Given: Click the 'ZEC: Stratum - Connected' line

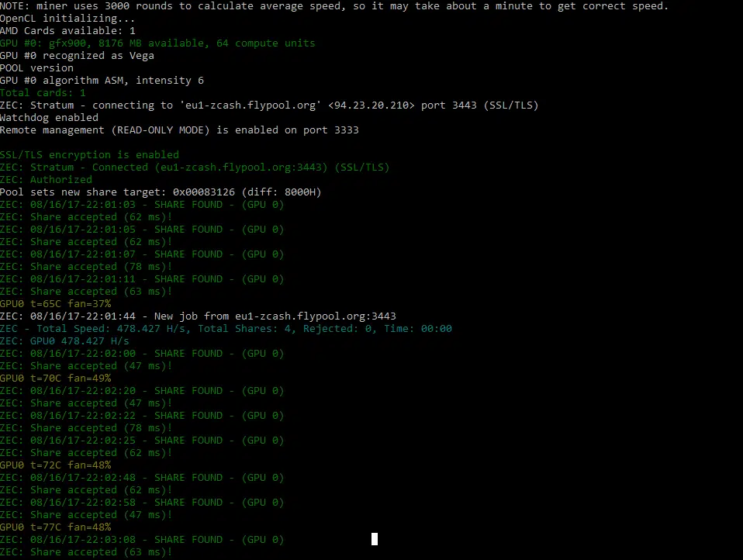Looking at the screenshot, I should coord(195,168).
